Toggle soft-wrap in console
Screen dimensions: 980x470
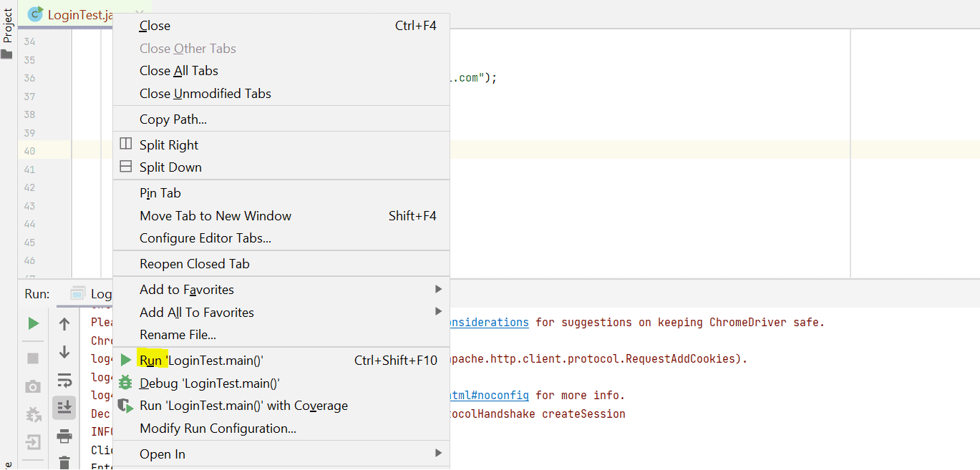pos(64,380)
